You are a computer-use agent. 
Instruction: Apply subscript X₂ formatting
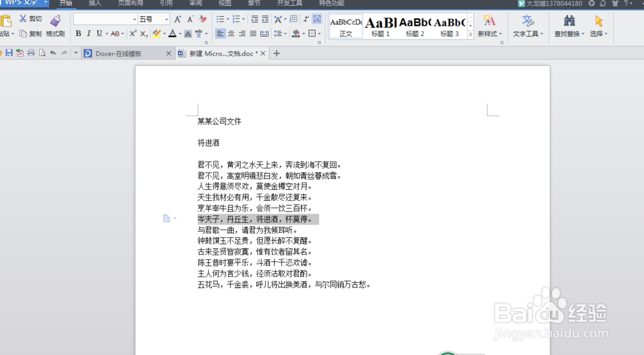click(x=144, y=33)
